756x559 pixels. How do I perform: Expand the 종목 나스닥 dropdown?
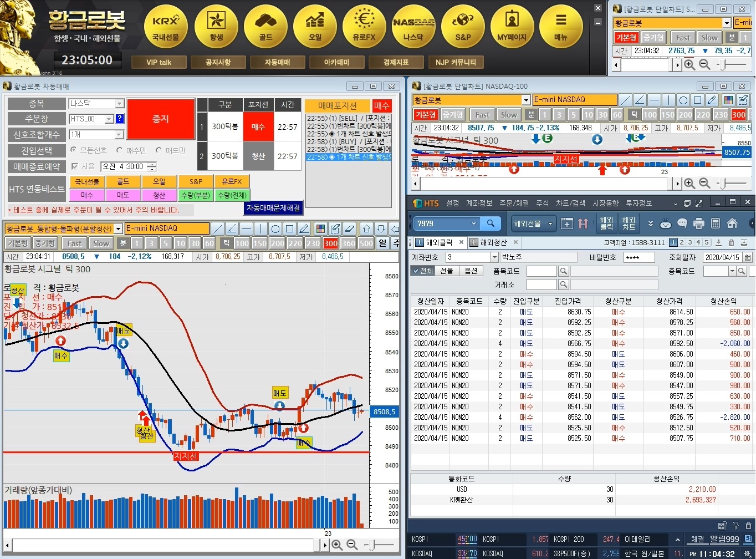click(119, 104)
